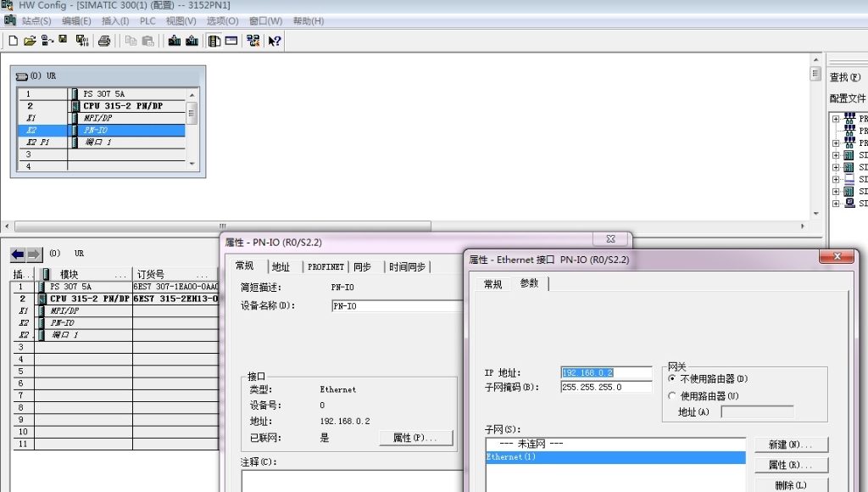
Task: Select the MPI/DP row in the rack
Action: click(102, 118)
